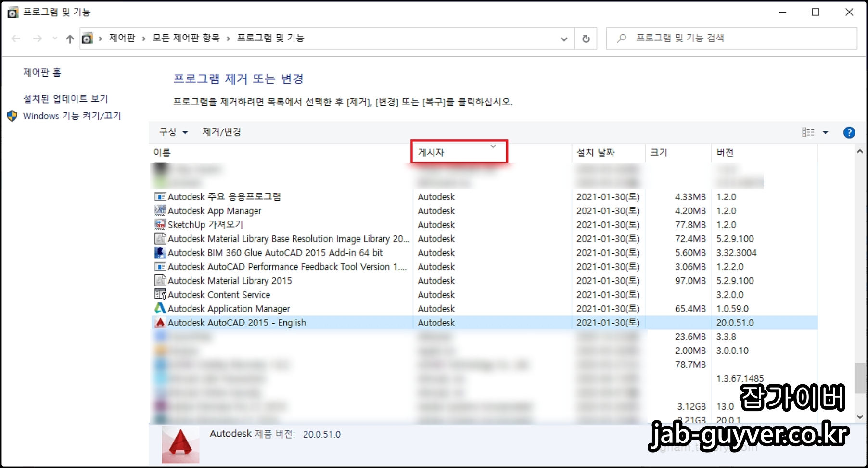
Task: Expand chevron after 모든 제어판 항목 breadcrumb
Action: [x=228, y=39]
